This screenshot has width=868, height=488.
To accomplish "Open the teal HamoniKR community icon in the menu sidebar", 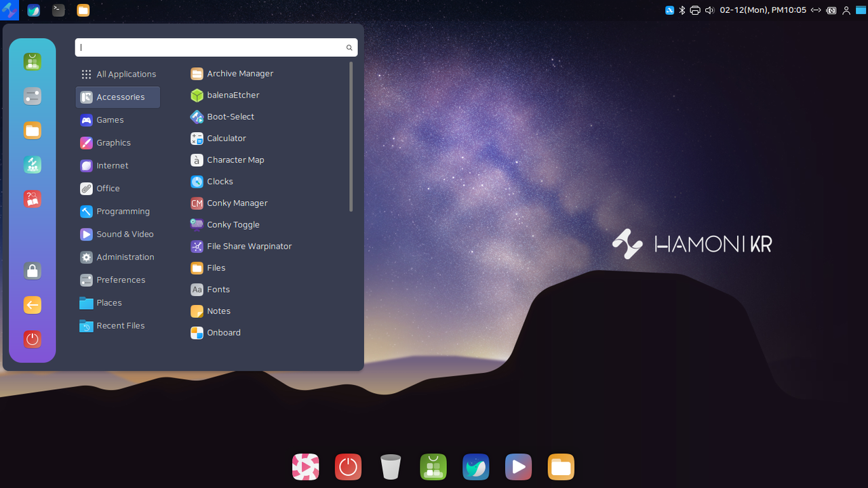I will (x=33, y=165).
